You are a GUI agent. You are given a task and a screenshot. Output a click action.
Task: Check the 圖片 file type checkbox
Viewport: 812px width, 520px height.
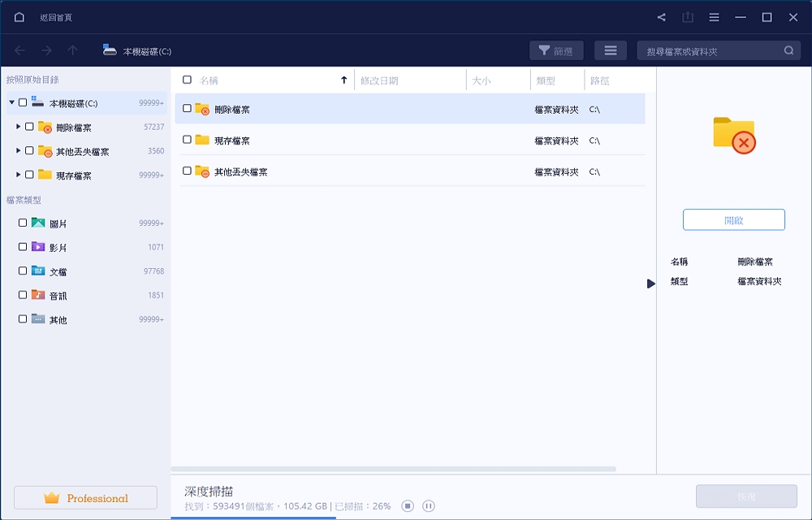[23, 223]
